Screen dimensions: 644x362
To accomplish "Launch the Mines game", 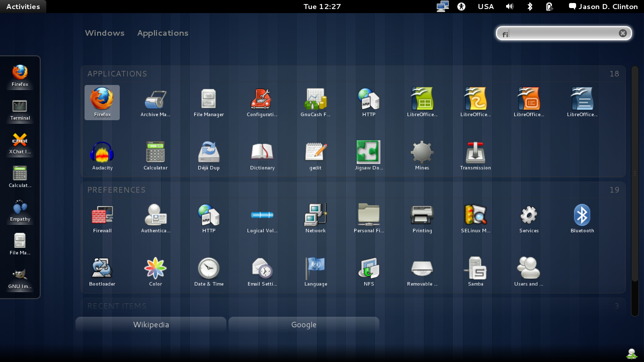I will 422,155.
